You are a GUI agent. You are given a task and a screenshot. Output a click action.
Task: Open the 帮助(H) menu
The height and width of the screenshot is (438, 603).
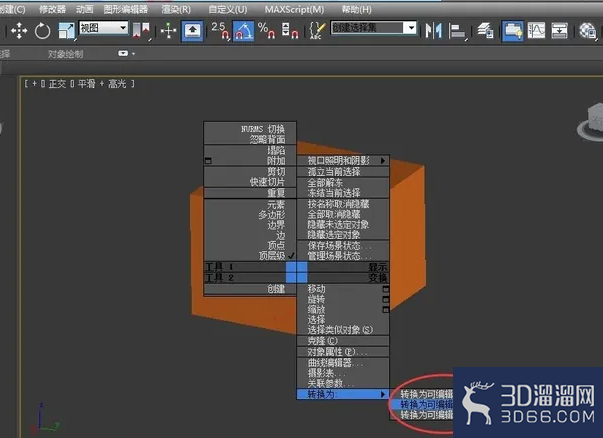[x=356, y=9]
